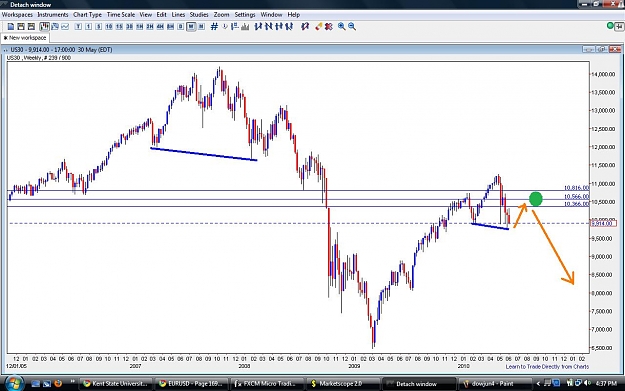The width and height of the screenshot is (625, 391).
Task: Choose the 10 minute timeframe button
Action: click(109, 27)
